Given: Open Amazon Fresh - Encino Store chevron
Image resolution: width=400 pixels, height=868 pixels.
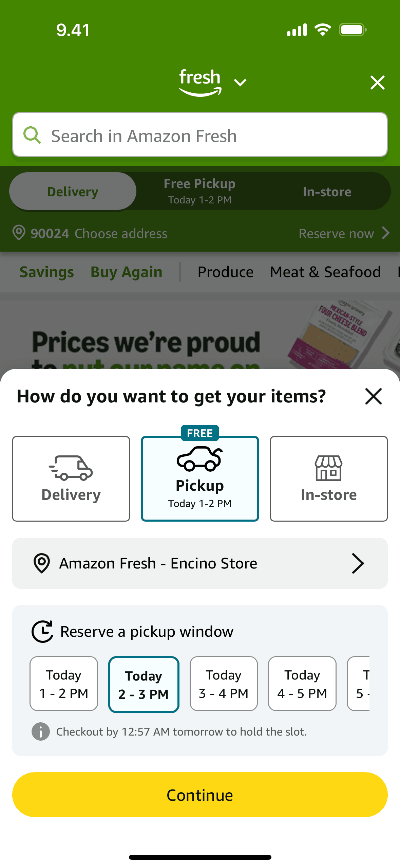Looking at the screenshot, I should pyautogui.click(x=358, y=563).
